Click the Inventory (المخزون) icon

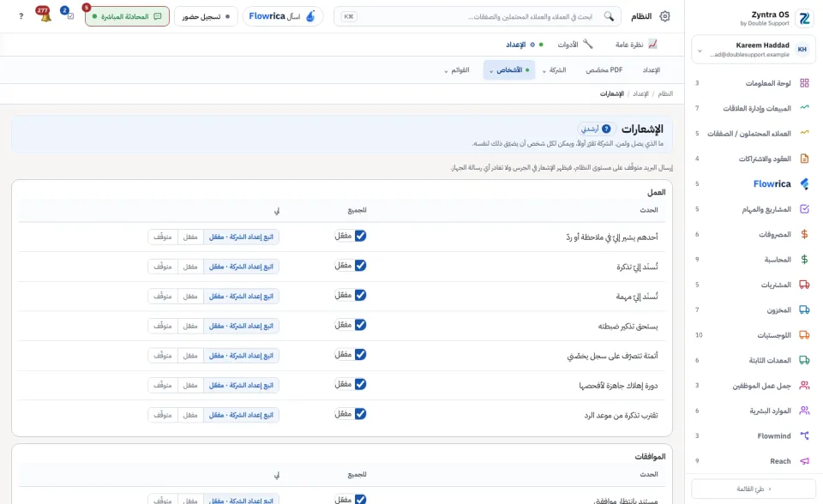(x=804, y=309)
